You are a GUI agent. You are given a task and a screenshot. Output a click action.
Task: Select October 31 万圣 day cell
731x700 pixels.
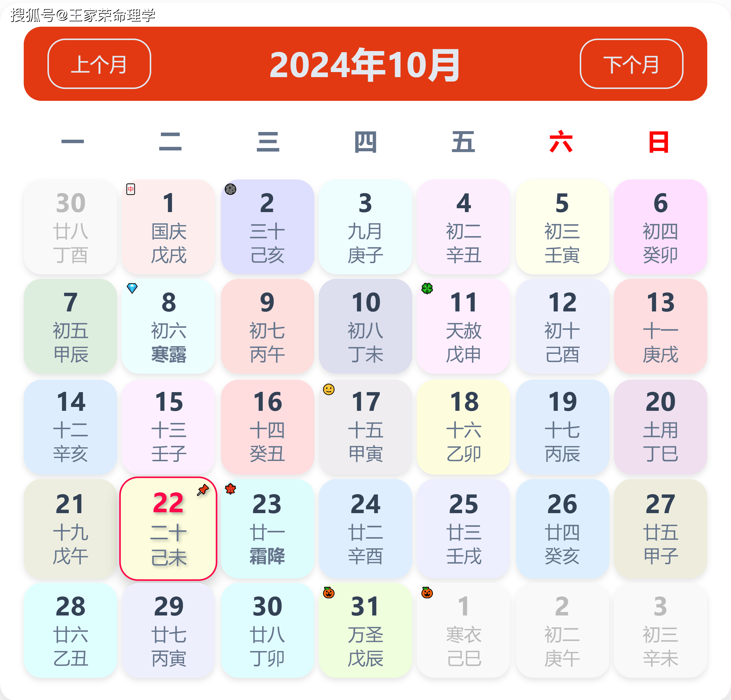click(x=365, y=631)
